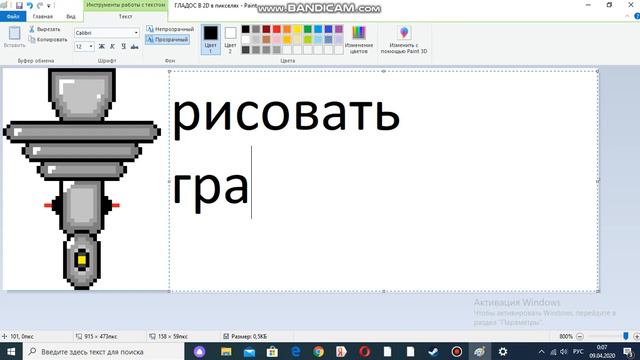Switch to the Главная ribbon tab

(43, 17)
